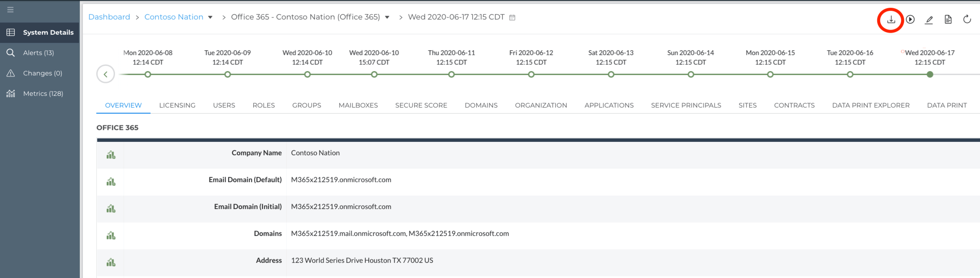Select Mon 2020-06-08 timeline point
The height and width of the screenshot is (278, 980).
tap(148, 75)
